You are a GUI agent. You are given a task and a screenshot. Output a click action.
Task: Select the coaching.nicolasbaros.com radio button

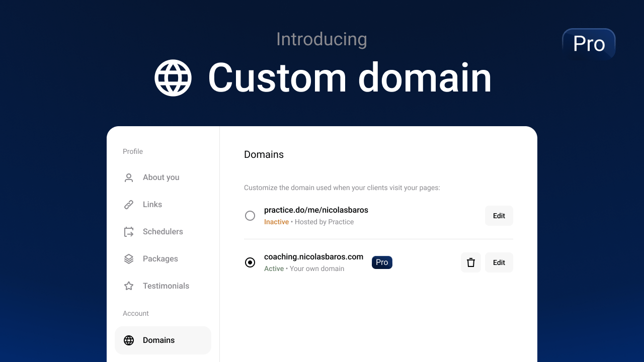coord(250,262)
